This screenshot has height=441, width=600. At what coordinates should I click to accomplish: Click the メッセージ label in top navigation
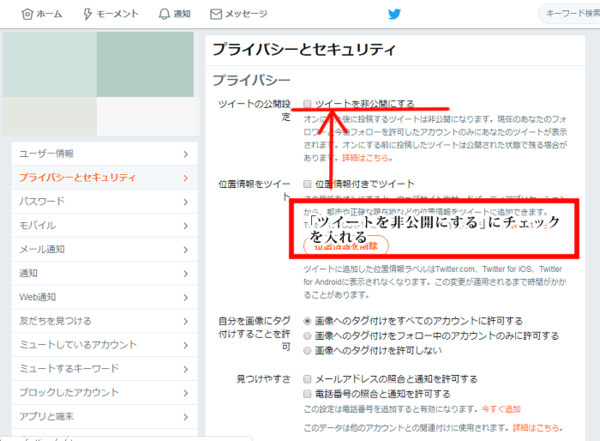tap(246, 14)
